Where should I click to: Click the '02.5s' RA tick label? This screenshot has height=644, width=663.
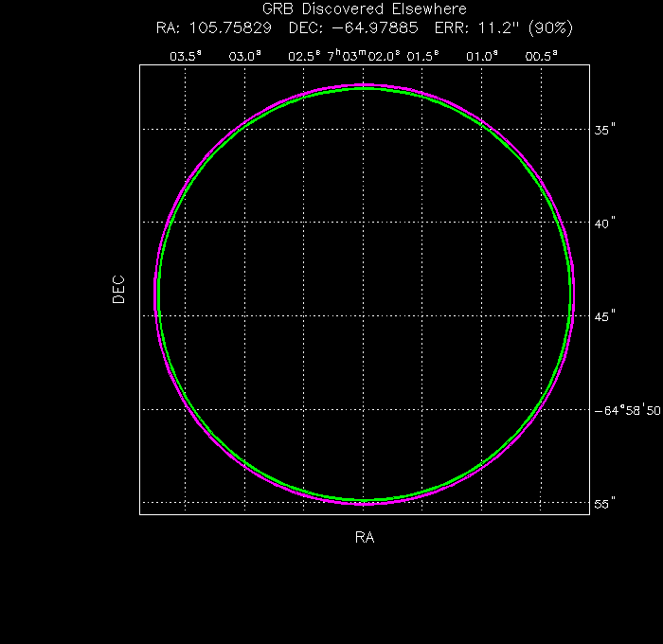click(x=304, y=56)
